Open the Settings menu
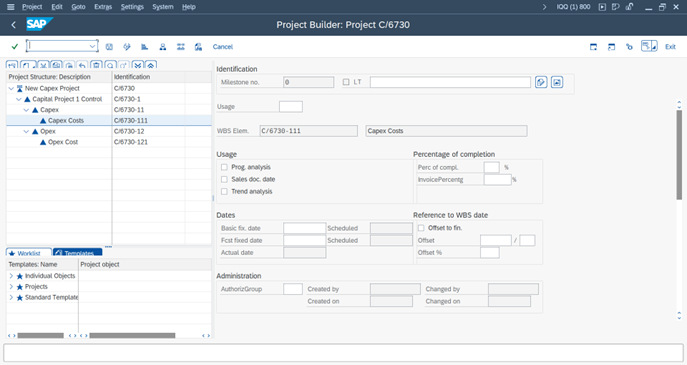The image size is (687, 365). click(x=132, y=7)
